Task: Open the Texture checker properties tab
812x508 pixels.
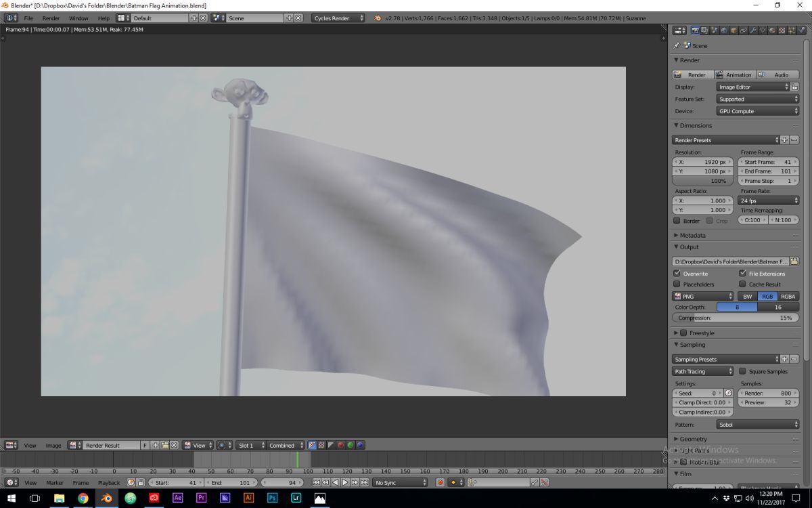Action: click(x=782, y=30)
